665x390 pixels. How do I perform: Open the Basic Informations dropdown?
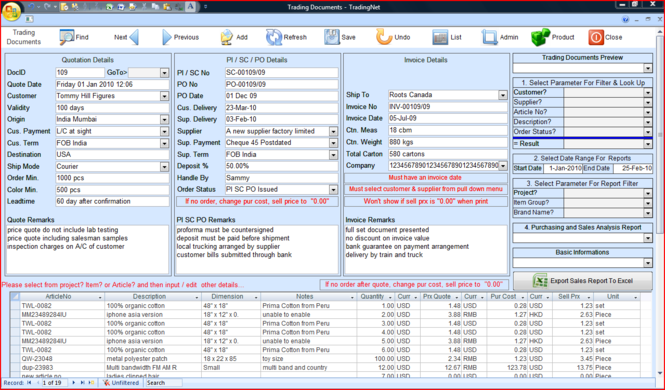(x=648, y=263)
